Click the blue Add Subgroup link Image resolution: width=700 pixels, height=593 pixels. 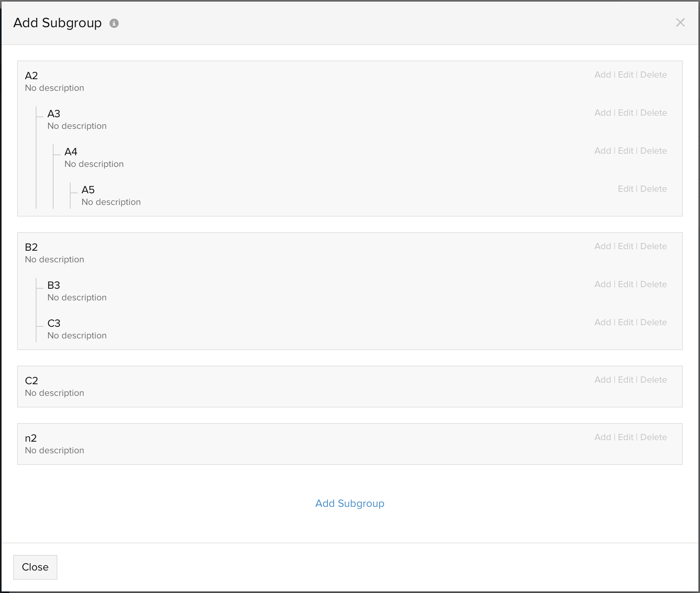(x=350, y=503)
